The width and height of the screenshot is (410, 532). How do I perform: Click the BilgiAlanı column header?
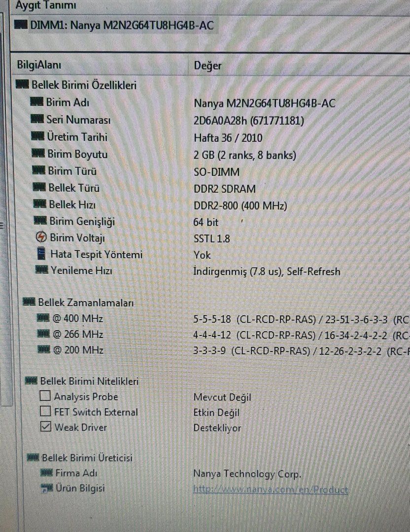click(39, 65)
